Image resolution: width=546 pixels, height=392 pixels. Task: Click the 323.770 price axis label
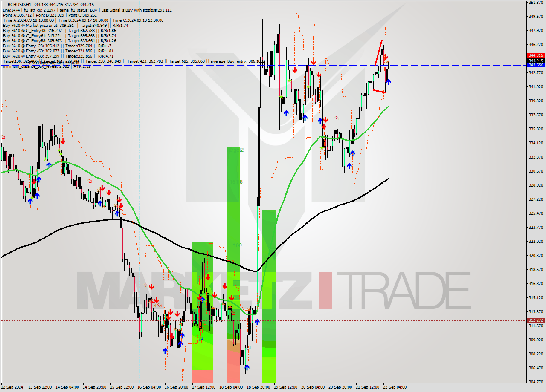point(536,228)
